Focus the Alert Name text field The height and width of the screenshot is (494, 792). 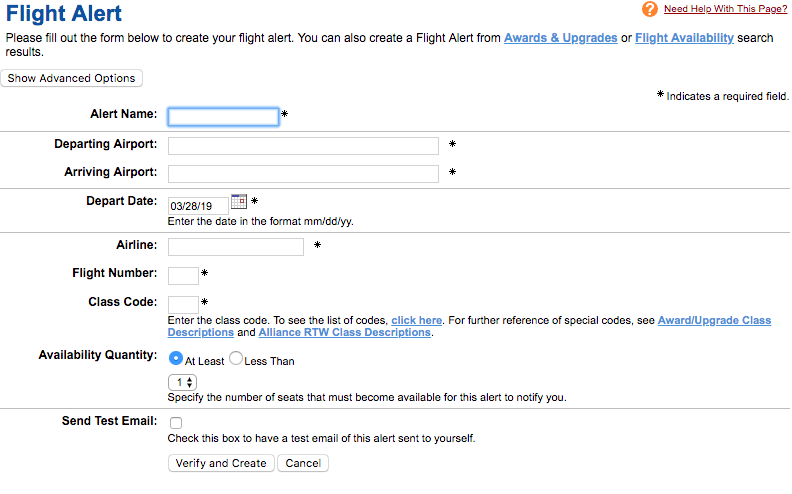tap(223, 116)
